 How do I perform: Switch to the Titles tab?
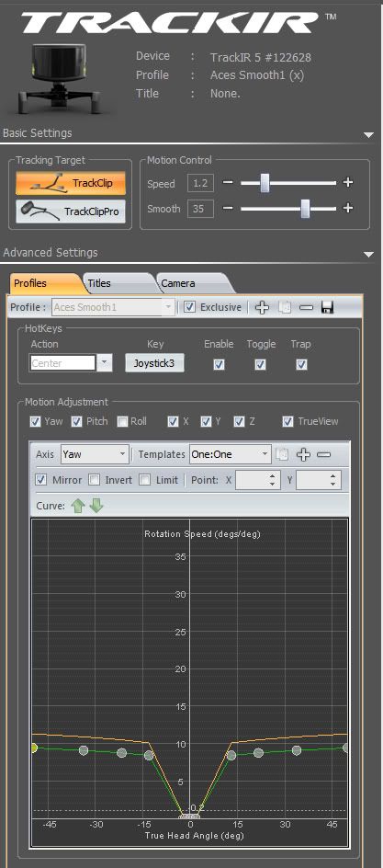tap(118, 283)
